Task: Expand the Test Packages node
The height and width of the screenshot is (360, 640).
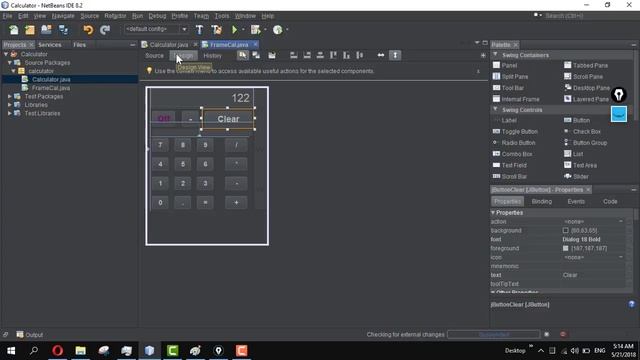Action: (10, 96)
